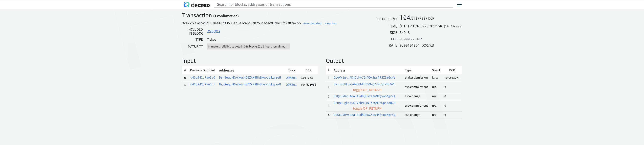Open input 0 outpoint d43b942...7ae3:0
Viewport: 644px width, 145px height.
tap(203, 78)
